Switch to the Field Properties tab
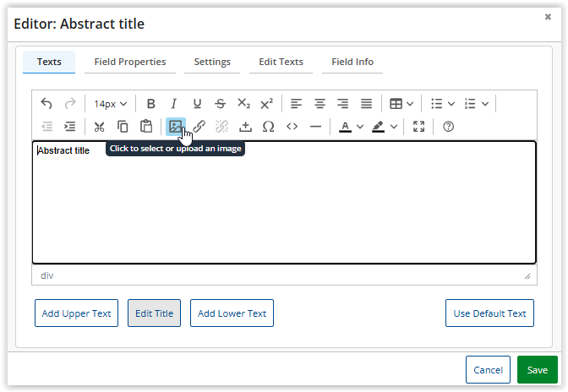The width and height of the screenshot is (568, 392). coord(130,62)
